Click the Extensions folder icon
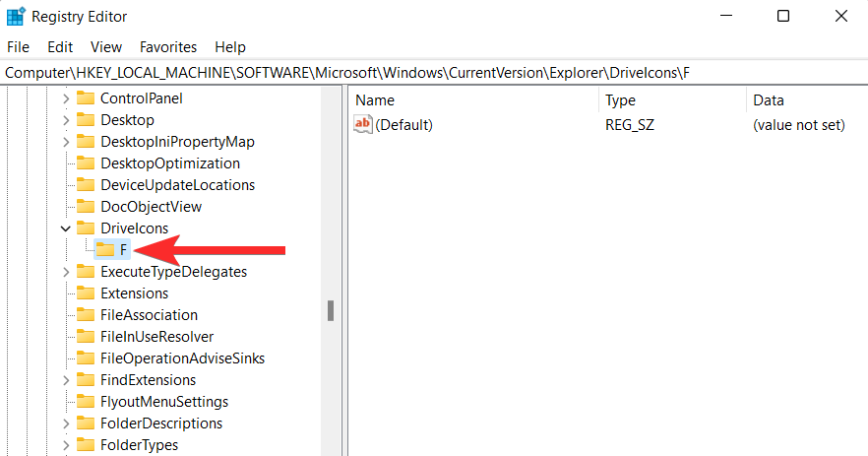This screenshot has width=868, height=456. click(x=86, y=293)
